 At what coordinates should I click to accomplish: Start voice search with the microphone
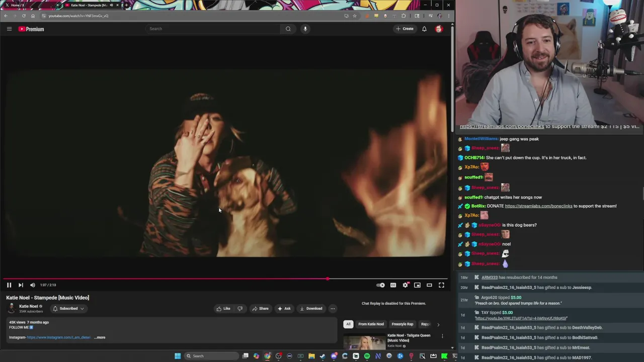[305, 29]
